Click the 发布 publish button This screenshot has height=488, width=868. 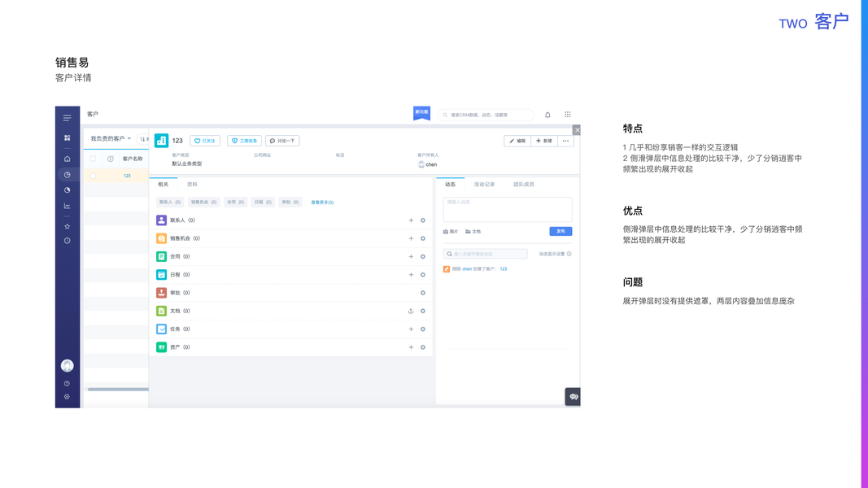pyautogui.click(x=560, y=231)
